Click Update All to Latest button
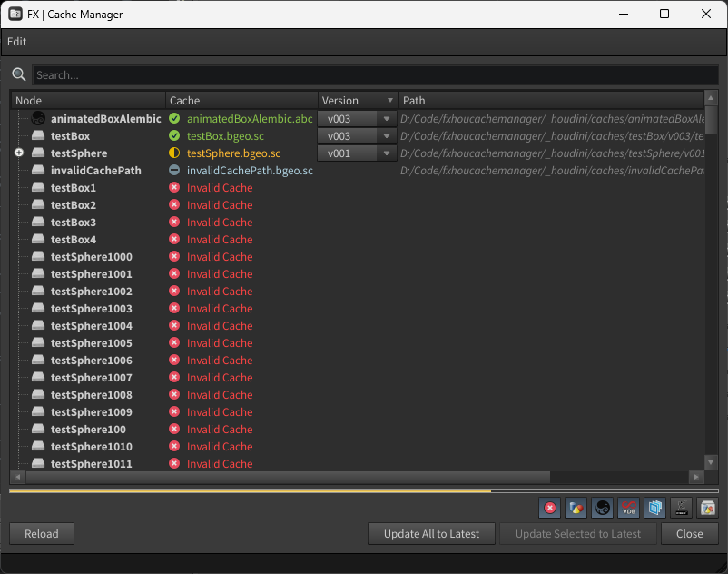The height and width of the screenshot is (574, 728). [x=431, y=534]
